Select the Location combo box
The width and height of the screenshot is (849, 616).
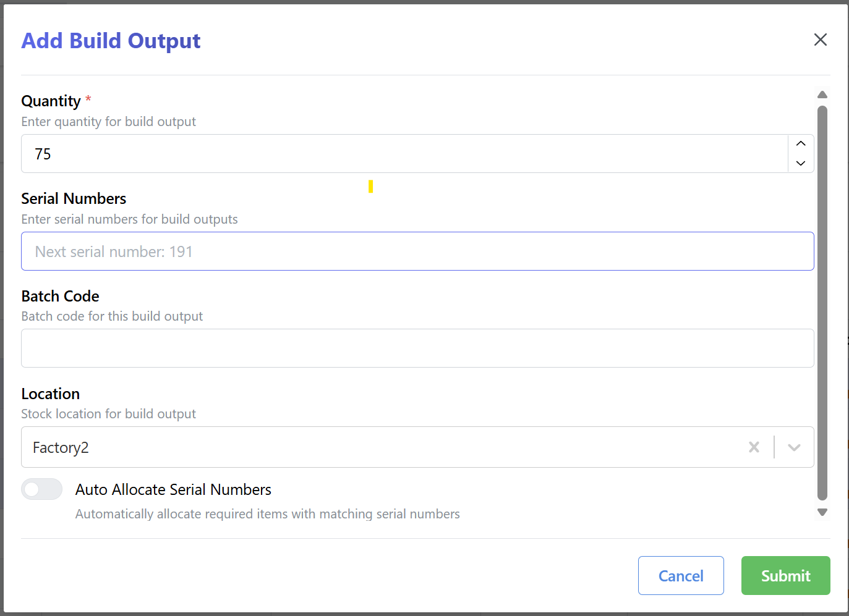[x=371, y=447]
